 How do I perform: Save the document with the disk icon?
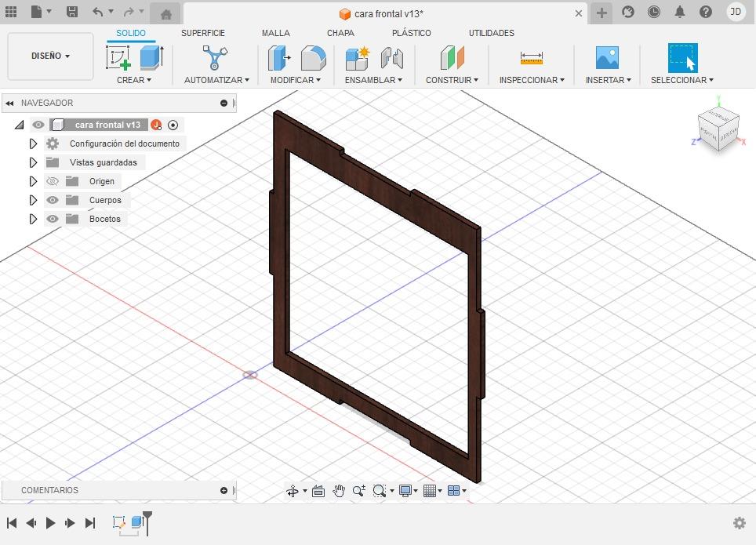[72, 12]
